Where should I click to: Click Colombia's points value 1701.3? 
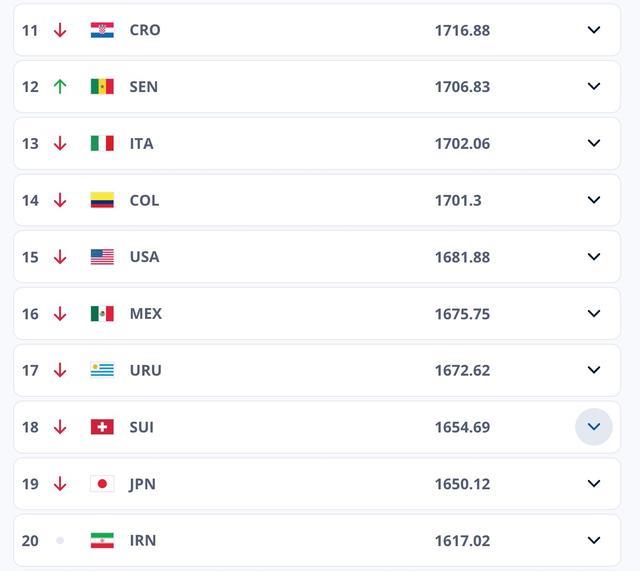pyautogui.click(x=458, y=200)
